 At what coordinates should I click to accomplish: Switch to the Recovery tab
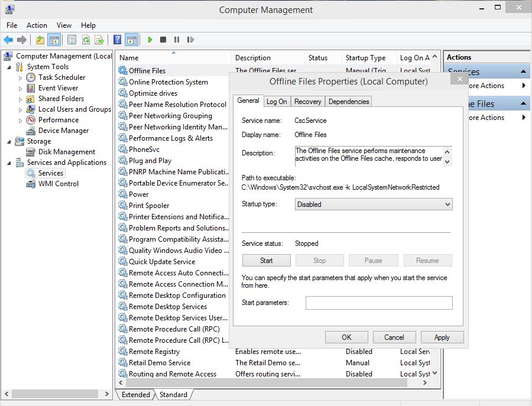308,102
